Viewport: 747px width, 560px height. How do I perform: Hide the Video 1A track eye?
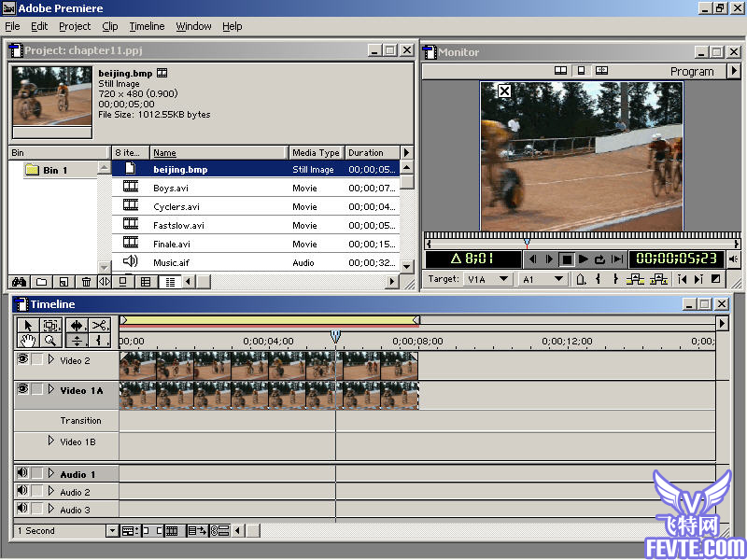coord(22,389)
